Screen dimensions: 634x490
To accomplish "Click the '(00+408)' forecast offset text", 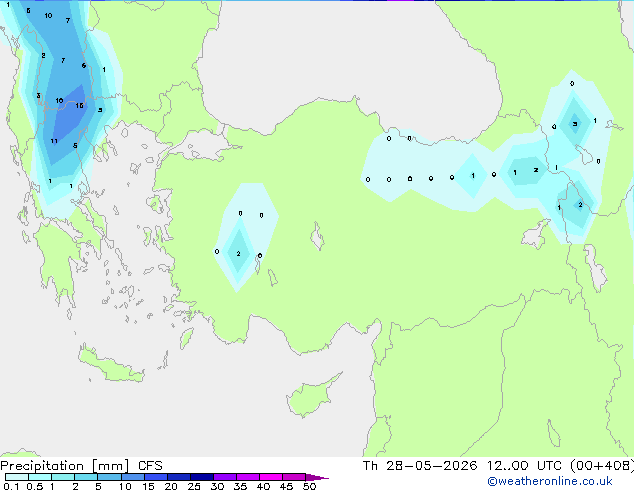I will pyautogui.click(x=602, y=466).
